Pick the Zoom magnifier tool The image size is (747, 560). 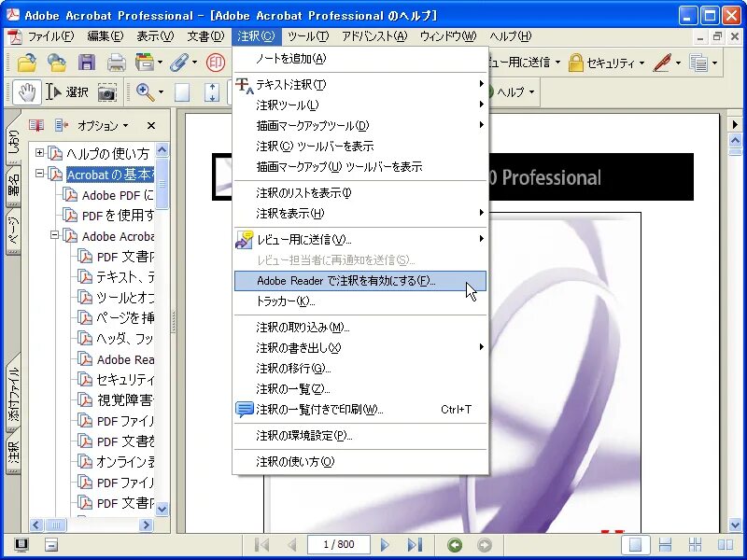146,93
